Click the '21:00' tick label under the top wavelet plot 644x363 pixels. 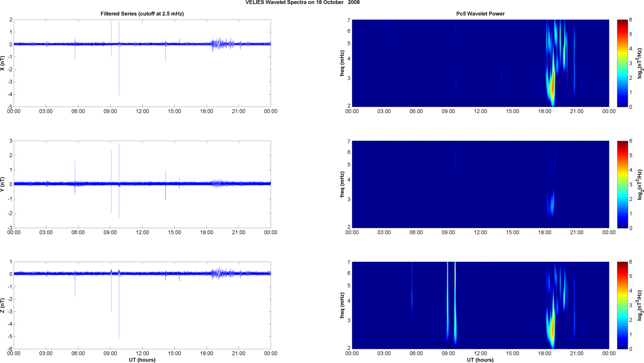point(577,111)
